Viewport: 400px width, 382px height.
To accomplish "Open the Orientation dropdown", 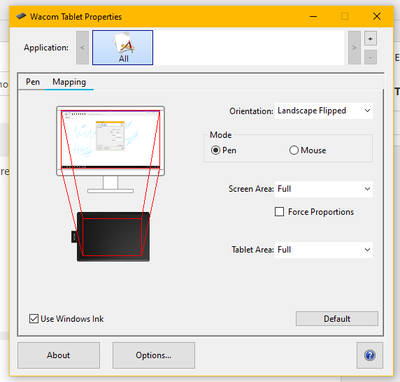I will [323, 111].
